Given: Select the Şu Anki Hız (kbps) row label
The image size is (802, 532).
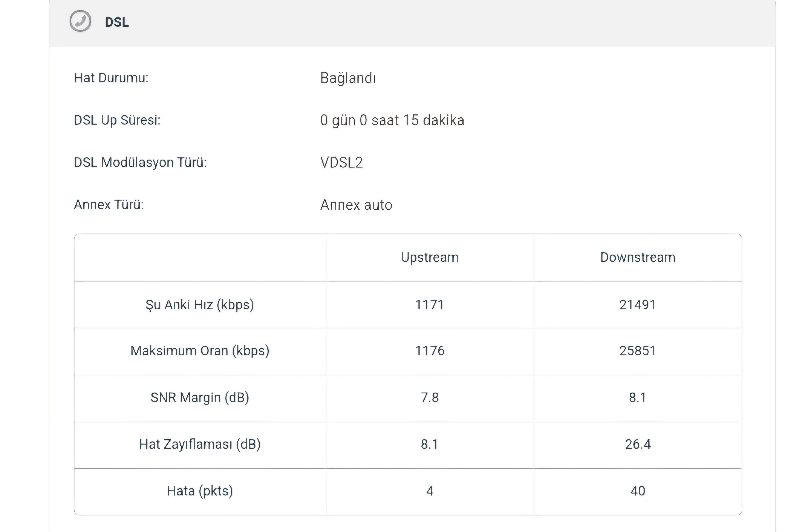Looking at the screenshot, I should [x=200, y=305].
